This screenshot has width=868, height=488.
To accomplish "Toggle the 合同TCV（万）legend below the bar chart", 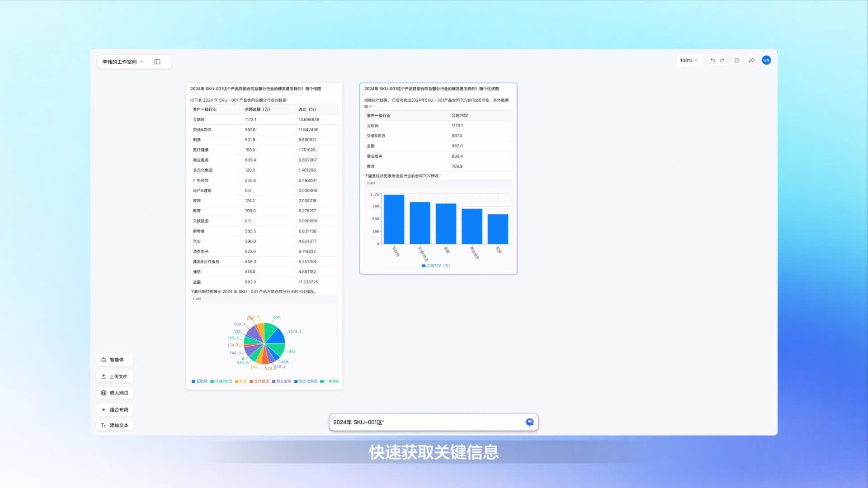I will 435,266.
